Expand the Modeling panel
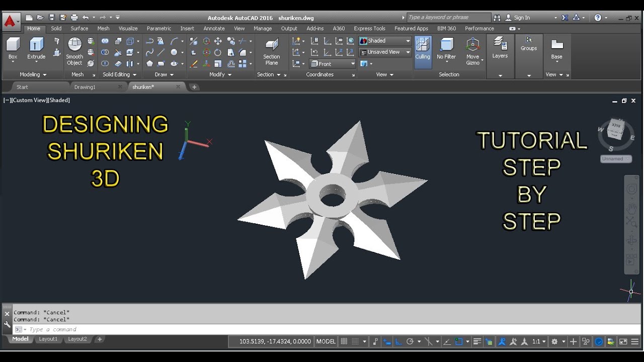Viewport: 644px width, 362px height. click(x=33, y=74)
